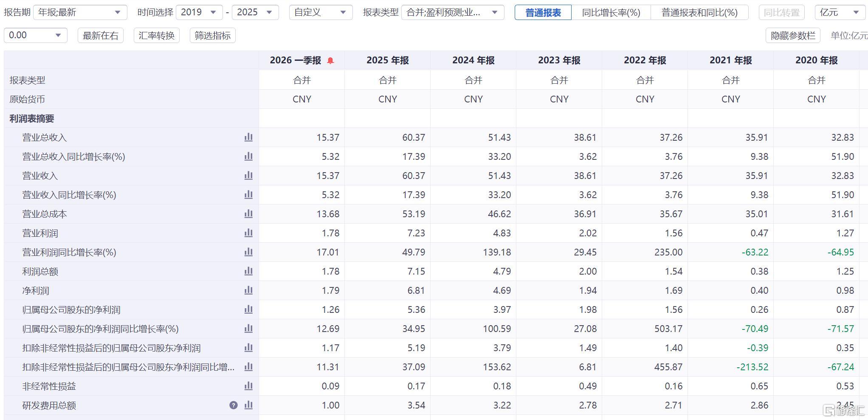Image resolution: width=868 pixels, height=420 pixels.
Task: Open the start year 2019 dropdown
Action: [x=199, y=12]
